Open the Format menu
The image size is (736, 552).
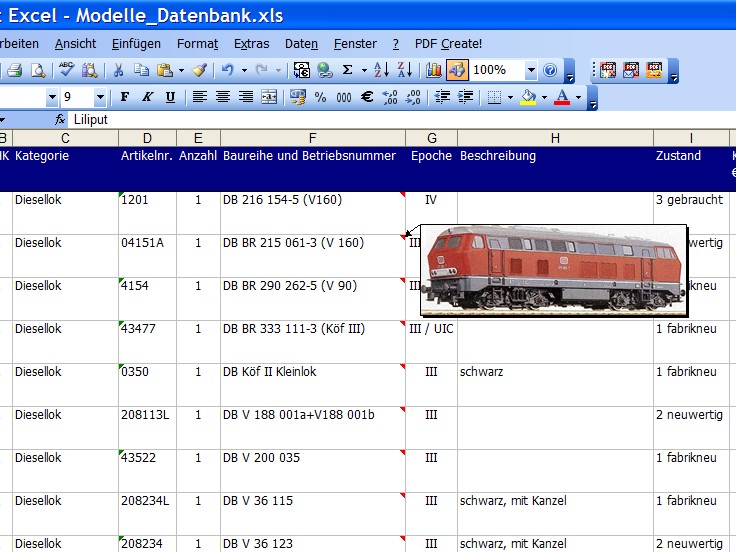[x=198, y=44]
